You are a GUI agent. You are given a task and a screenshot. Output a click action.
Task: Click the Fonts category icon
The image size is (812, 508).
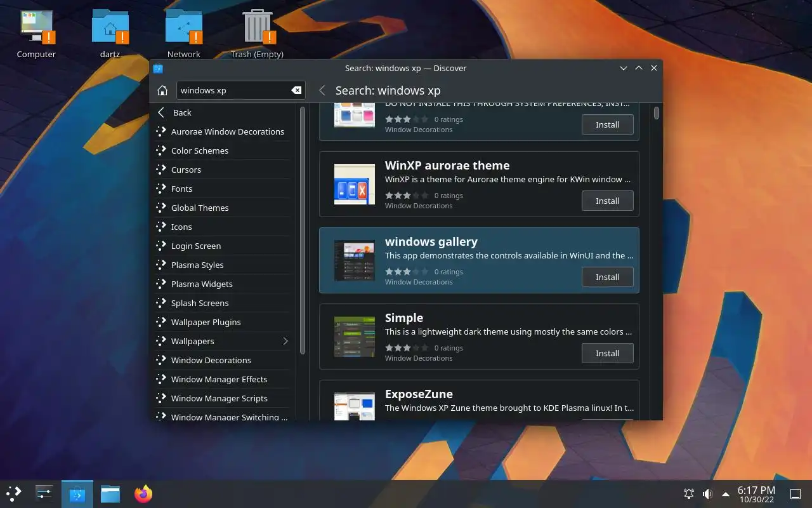click(x=161, y=189)
